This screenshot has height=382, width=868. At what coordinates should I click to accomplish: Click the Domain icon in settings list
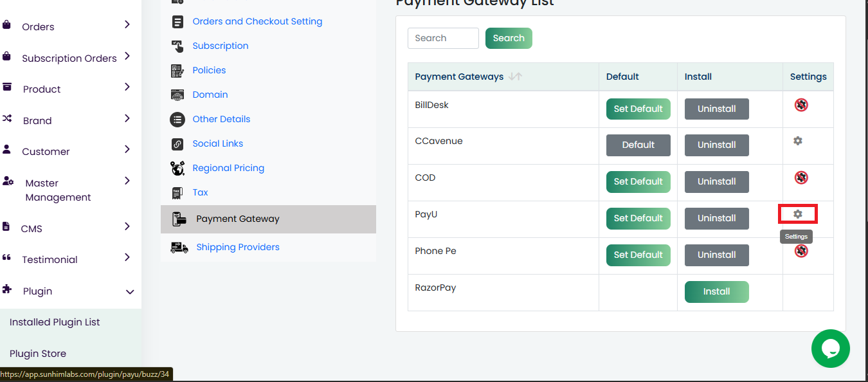(x=177, y=95)
